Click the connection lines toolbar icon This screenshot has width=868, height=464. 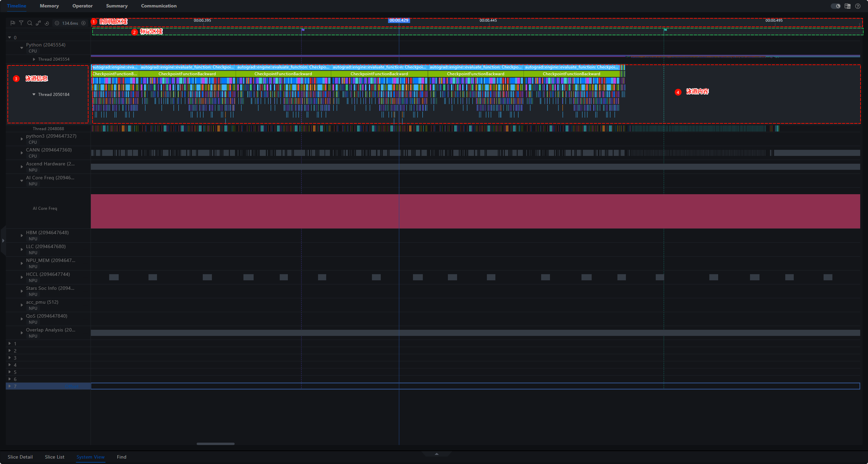[x=38, y=23]
